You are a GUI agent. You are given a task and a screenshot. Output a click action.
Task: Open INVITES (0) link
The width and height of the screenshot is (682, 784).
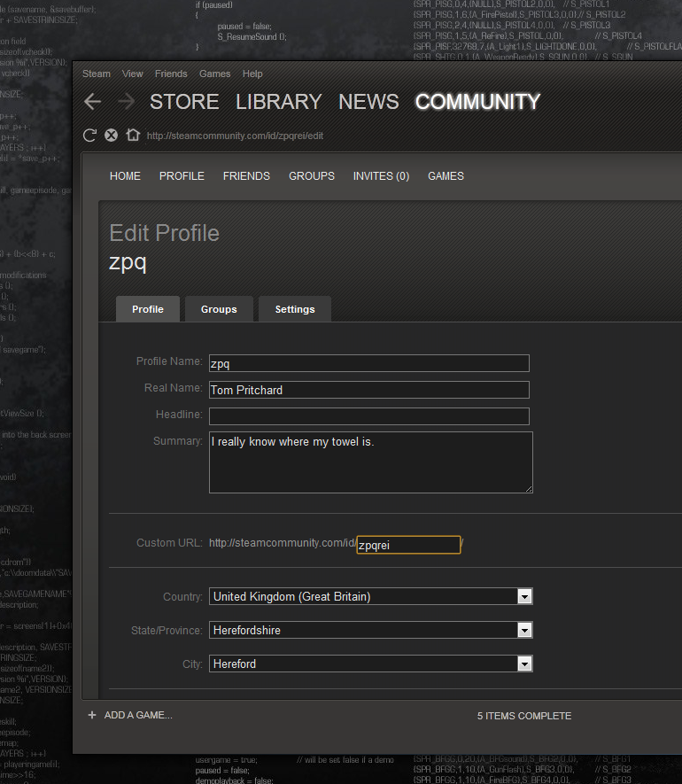click(381, 176)
